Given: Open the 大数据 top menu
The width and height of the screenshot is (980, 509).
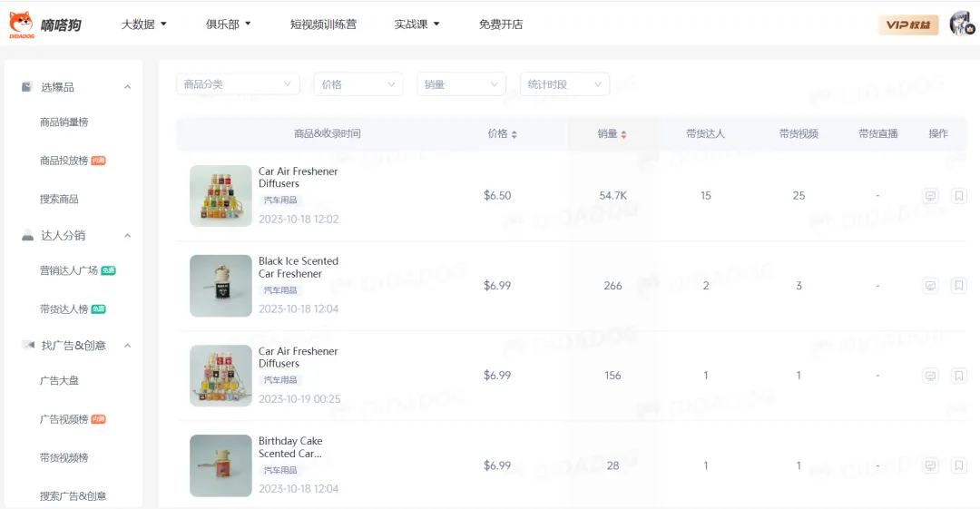Looking at the screenshot, I should click(x=143, y=24).
